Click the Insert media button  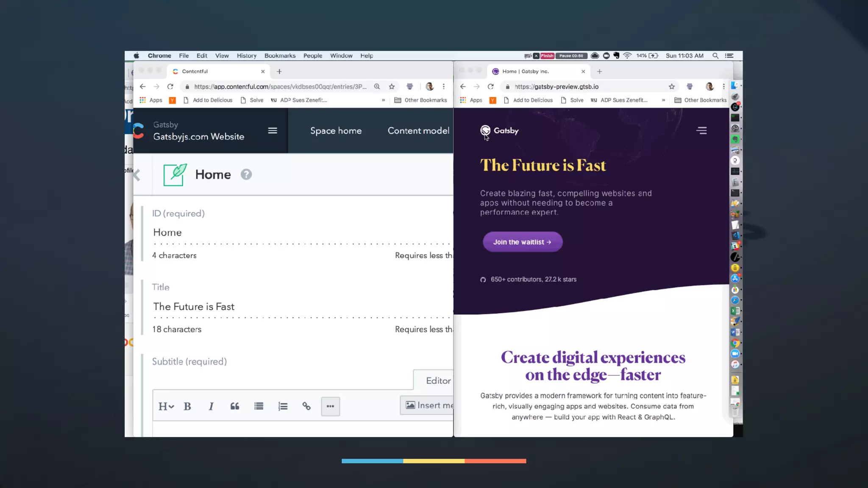428,405
